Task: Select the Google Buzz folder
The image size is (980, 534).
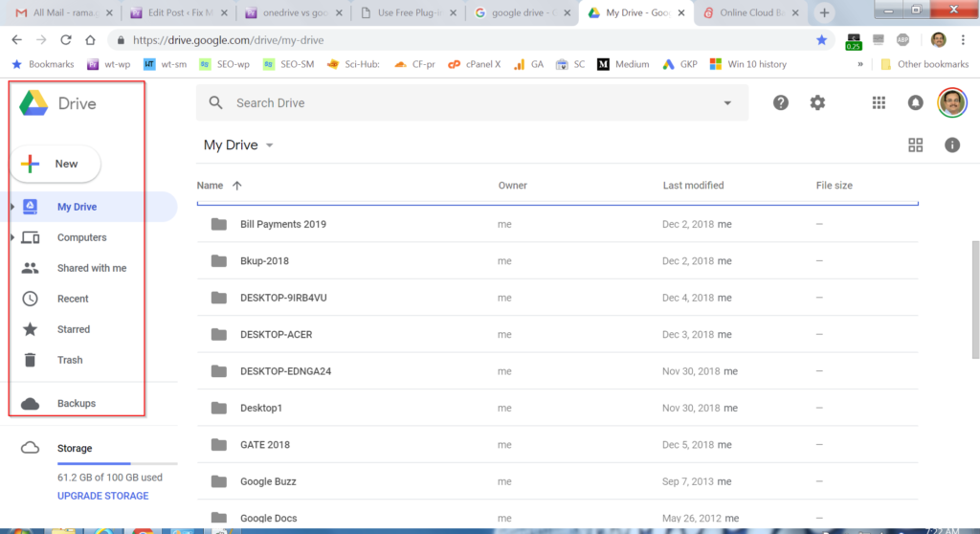Action: [558, 481]
